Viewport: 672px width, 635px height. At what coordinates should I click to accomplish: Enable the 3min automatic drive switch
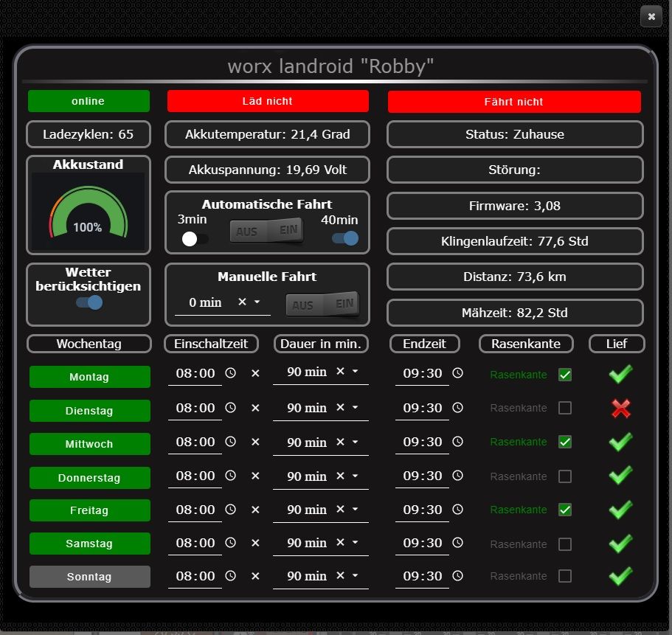pyautogui.click(x=195, y=239)
